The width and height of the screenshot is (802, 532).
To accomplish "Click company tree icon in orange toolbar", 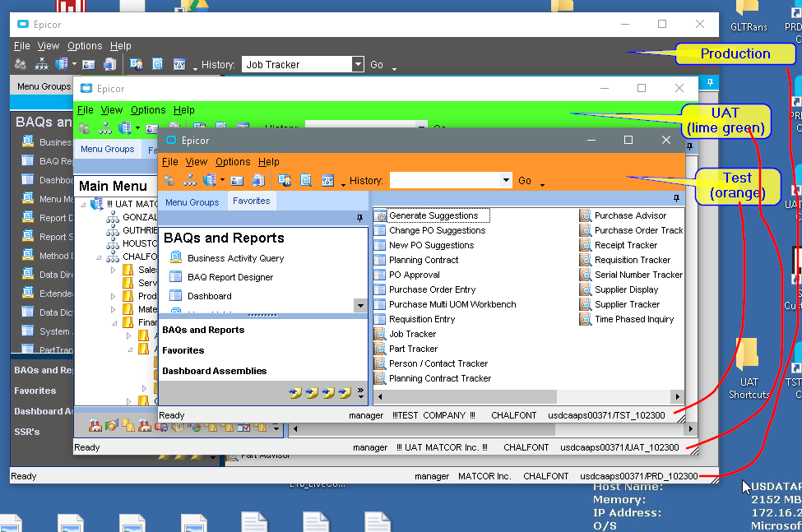I will pyautogui.click(x=190, y=180).
